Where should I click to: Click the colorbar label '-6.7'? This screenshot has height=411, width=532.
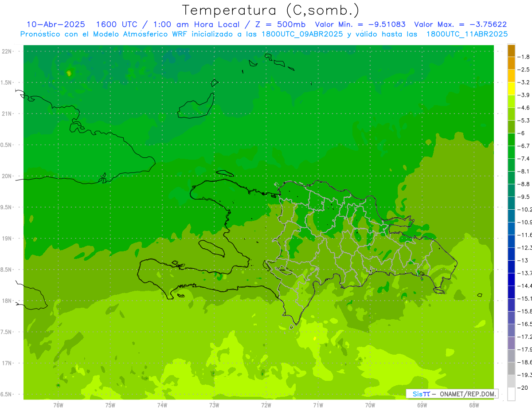coord(524,146)
